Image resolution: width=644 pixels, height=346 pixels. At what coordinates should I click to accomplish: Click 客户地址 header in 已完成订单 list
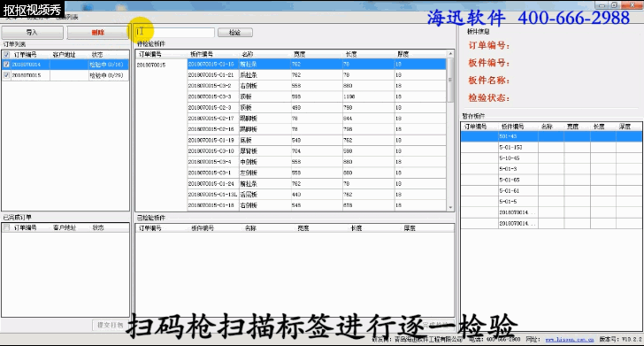click(x=65, y=227)
